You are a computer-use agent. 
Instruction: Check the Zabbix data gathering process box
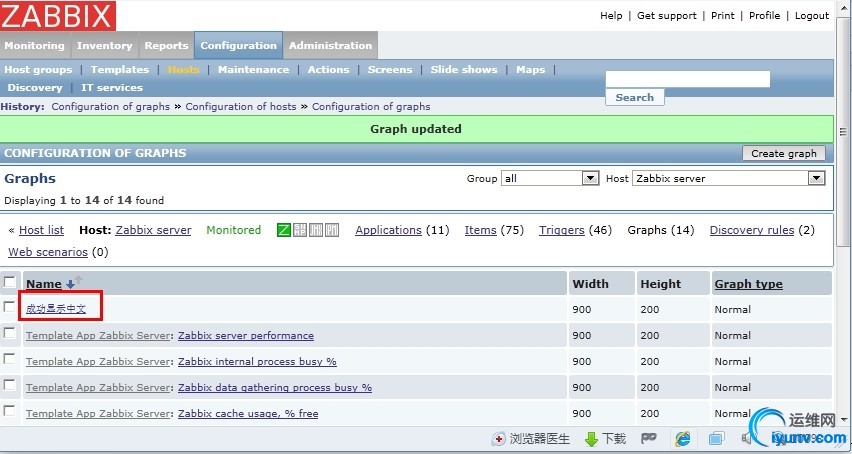[x=9, y=385]
